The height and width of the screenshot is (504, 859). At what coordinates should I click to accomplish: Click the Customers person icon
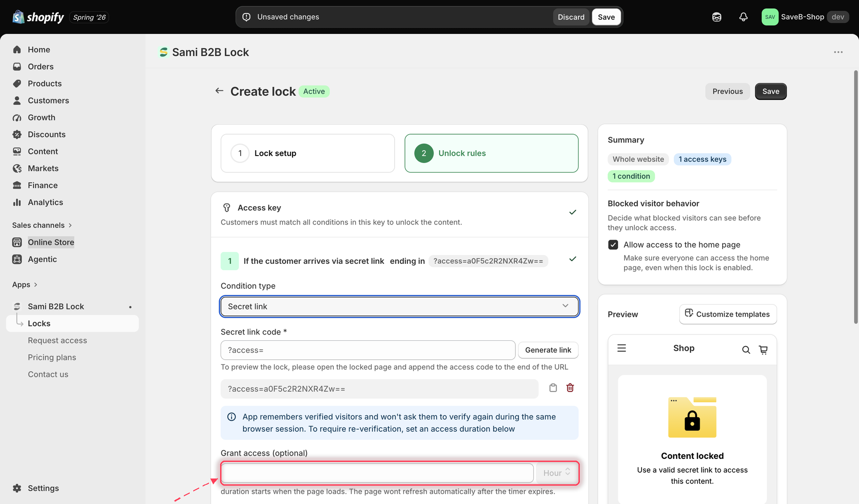point(17,101)
